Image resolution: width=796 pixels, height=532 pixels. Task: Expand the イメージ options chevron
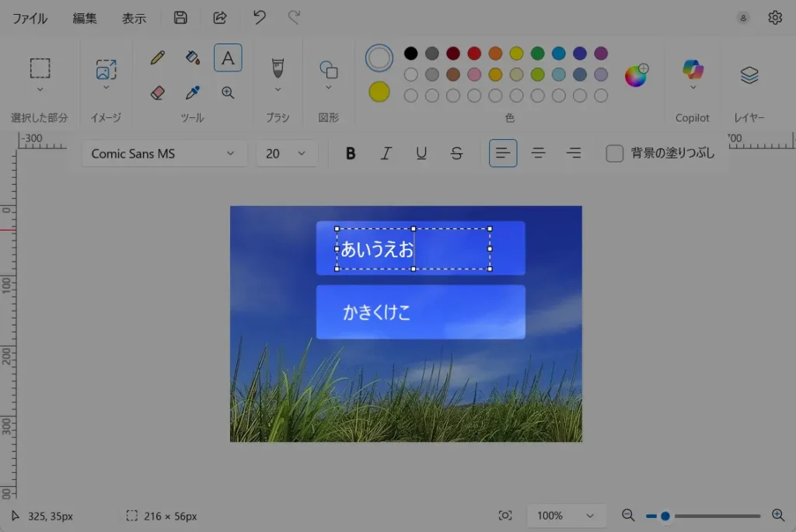[x=106, y=88]
